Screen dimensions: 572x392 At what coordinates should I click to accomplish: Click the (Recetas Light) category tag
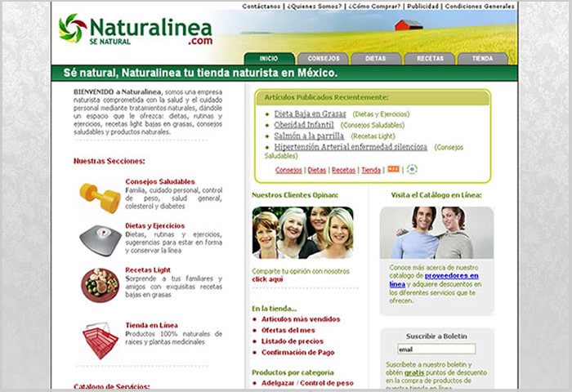tap(373, 136)
